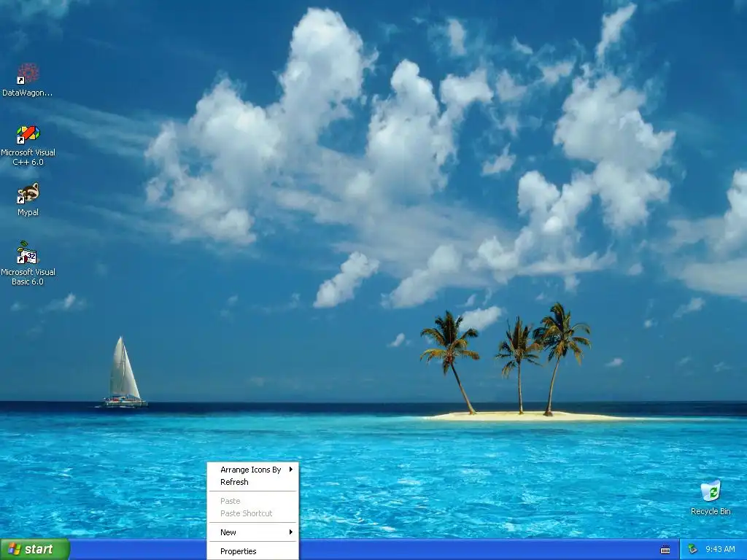Click the on-screen keyboard tray icon

(665, 550)
